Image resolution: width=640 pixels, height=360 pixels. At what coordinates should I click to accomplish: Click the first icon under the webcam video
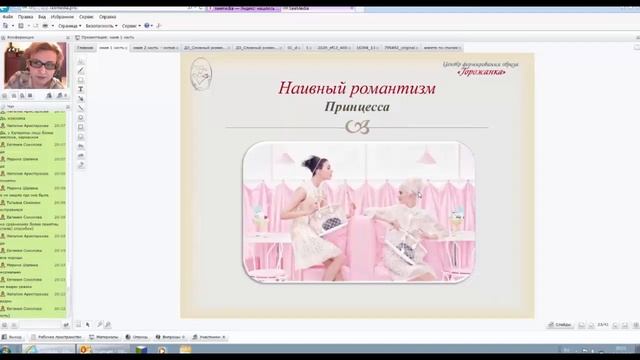[4, 96]
